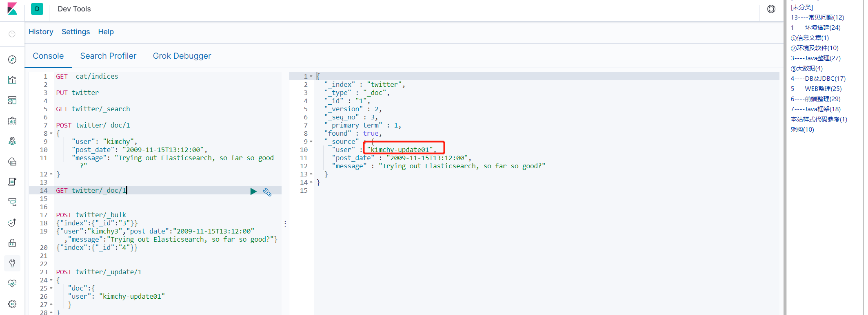Viewport: 868px width, 315px height.
Task: Toggle the fold arrow at output line 13
Action: click(x=311, y=174)
